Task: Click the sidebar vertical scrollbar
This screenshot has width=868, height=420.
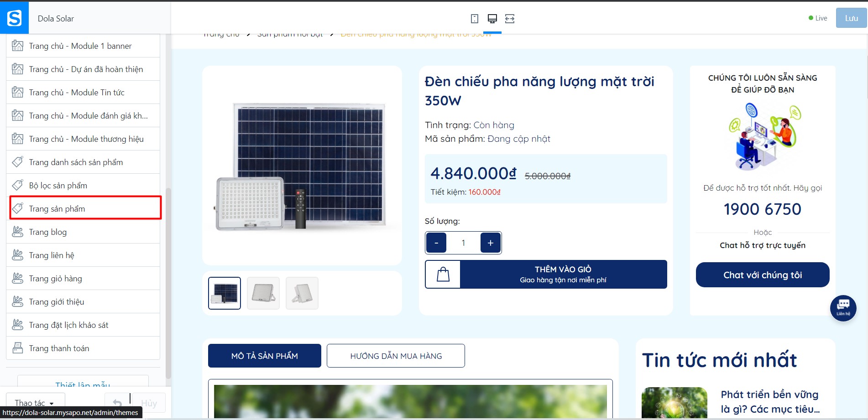Action: point(168,283)
